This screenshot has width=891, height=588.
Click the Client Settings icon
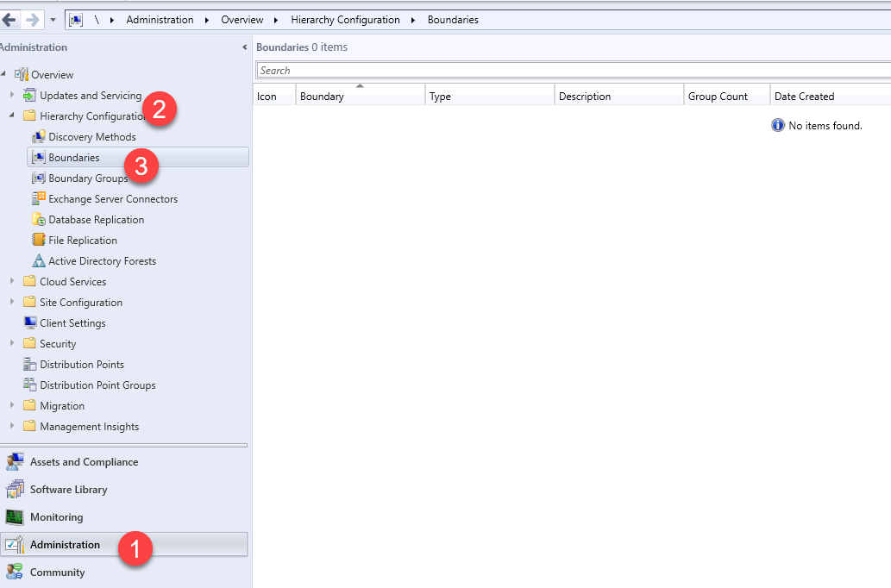point(30,323)
